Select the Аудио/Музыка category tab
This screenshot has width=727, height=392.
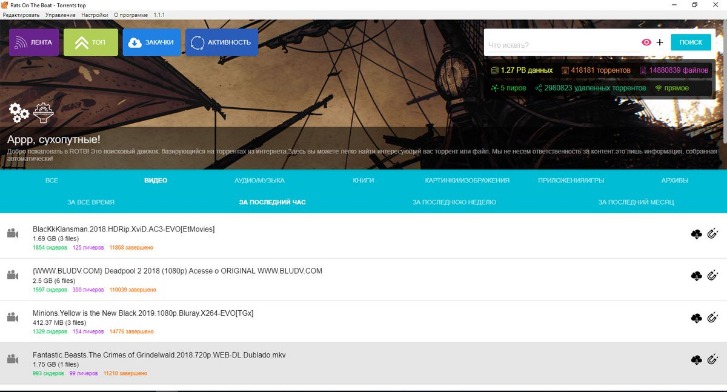click(x=259, y=180)
